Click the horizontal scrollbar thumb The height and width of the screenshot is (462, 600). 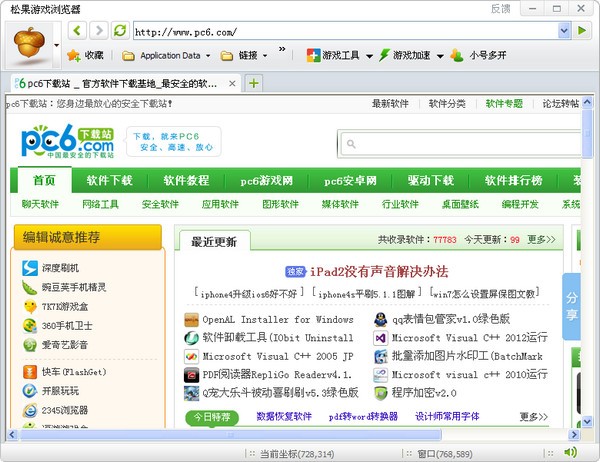(x=230, y=435)
